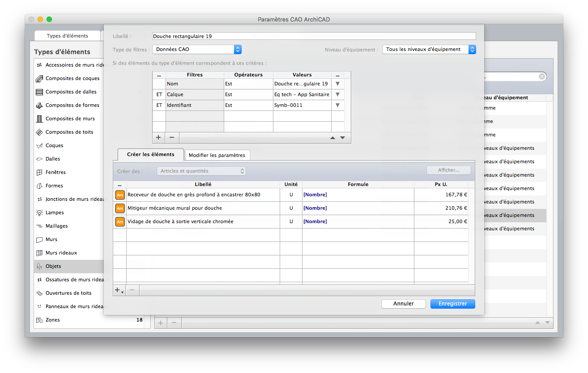
Task: Select Ossatures de murs rideaux icon
Action: 39,280
